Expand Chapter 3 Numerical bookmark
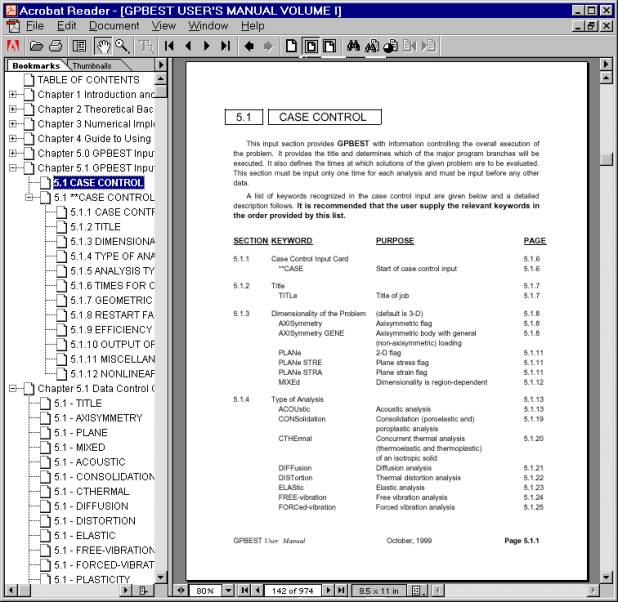Image resolution: width=618 pixels, height=602 pixels. pos(13,124)
